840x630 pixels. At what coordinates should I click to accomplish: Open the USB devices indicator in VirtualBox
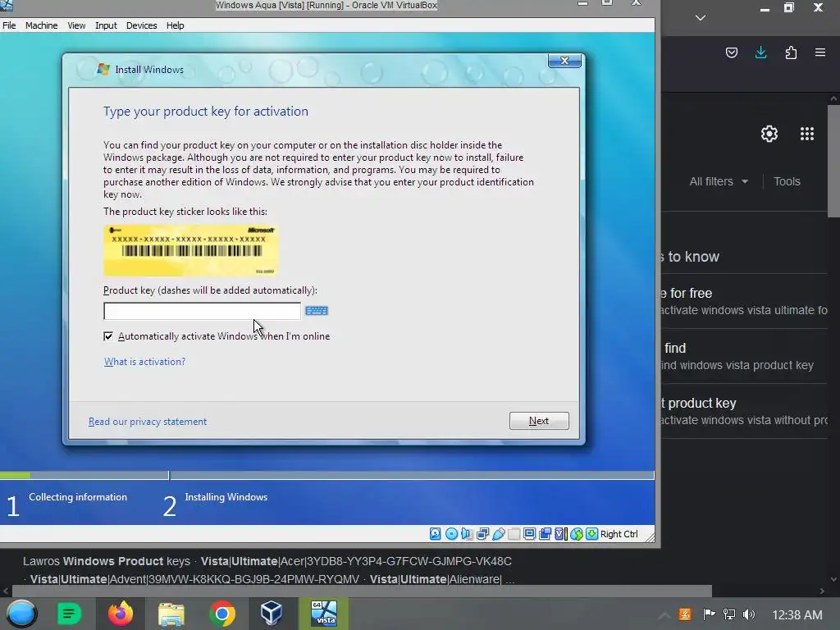coord(498,533)
